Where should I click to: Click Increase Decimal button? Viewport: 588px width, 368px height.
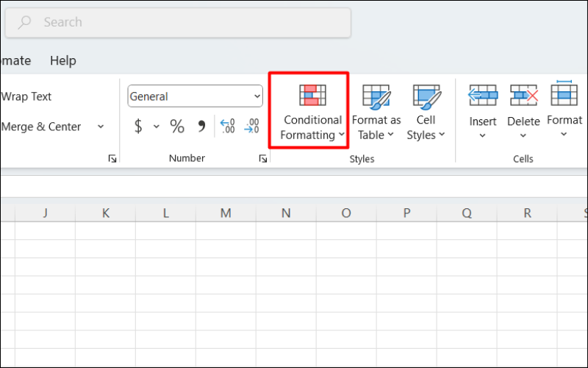click(x=228, y=126)
